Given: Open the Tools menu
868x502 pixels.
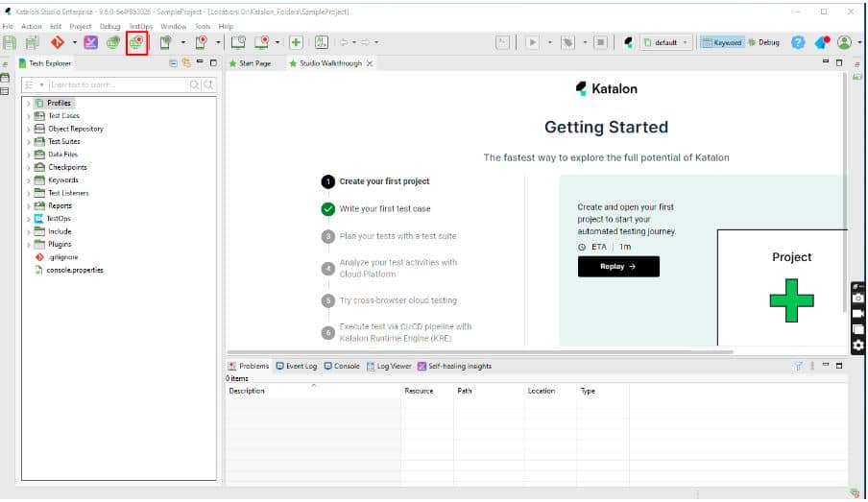Looking at the screenshot, I should click(x=203, y=26).
